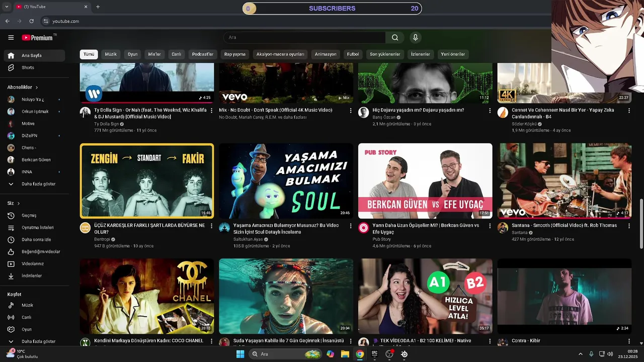
Task: Open options menu for Soul inceleme video
Action: point(351,226)
